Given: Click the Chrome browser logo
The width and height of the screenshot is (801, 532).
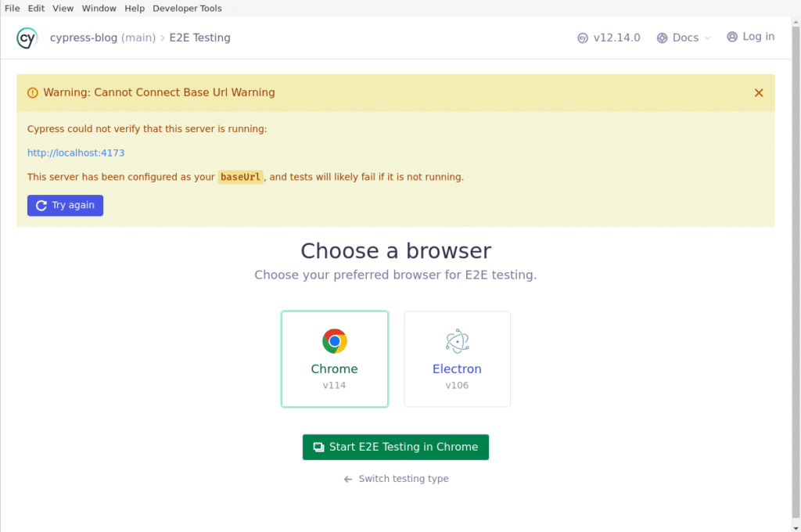Looking at the screenshot, I should pos(335,341).
